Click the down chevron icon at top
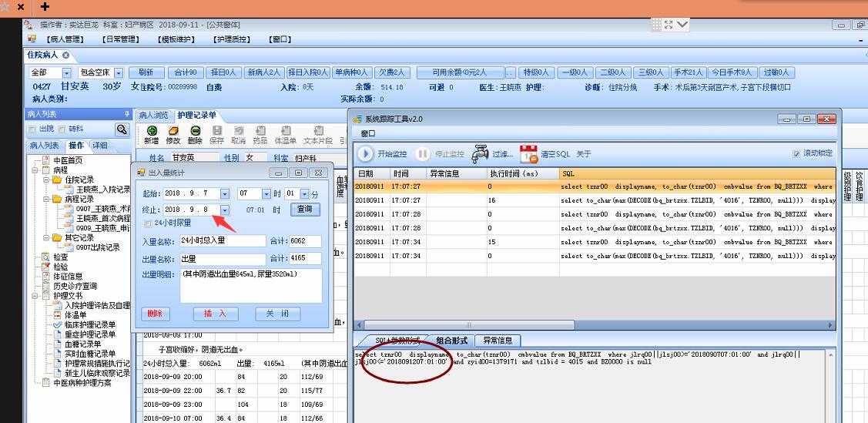 pyautogui.click(x=682, y=25)
